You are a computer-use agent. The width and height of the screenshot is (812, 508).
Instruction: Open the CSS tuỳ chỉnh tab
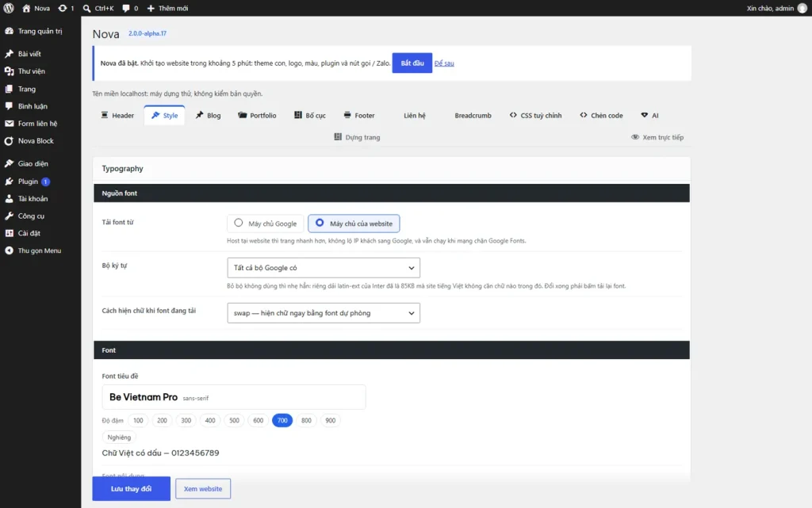coord(535,116)
